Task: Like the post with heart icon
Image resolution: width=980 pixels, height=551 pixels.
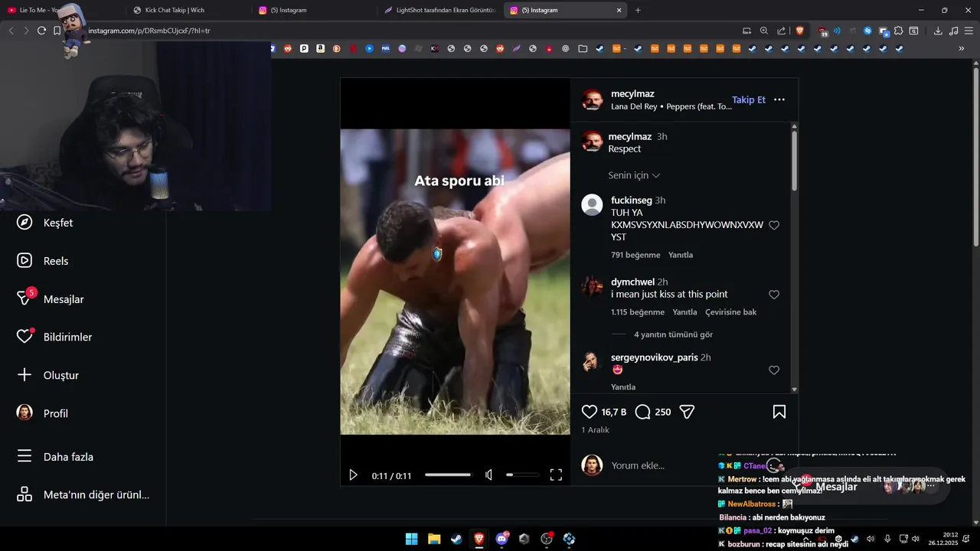Action: pos(590,412)
